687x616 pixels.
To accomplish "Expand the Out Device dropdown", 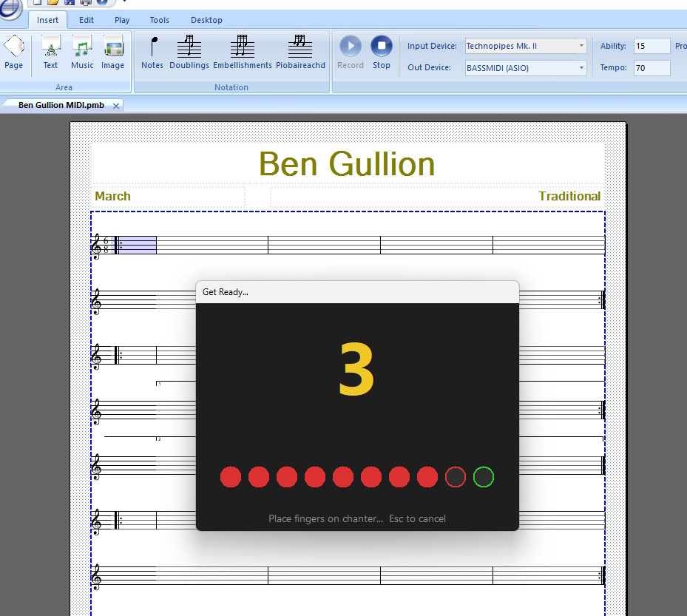I will (x=581, y=68).
